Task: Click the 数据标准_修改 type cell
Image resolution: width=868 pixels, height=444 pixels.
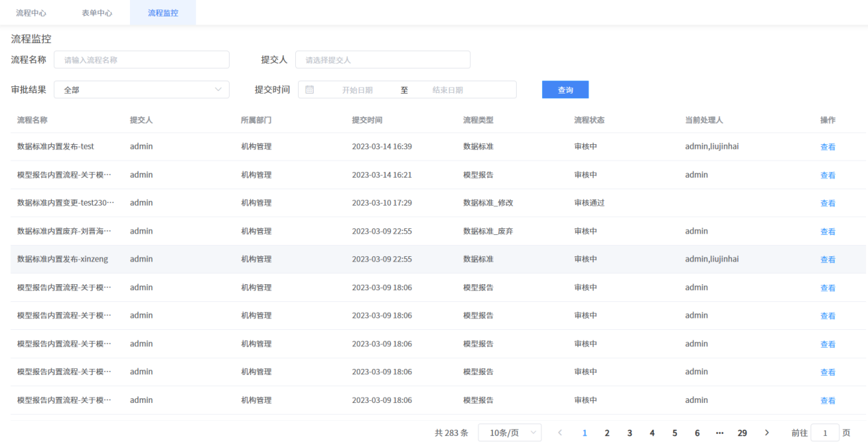Action: tap(488, 203)
